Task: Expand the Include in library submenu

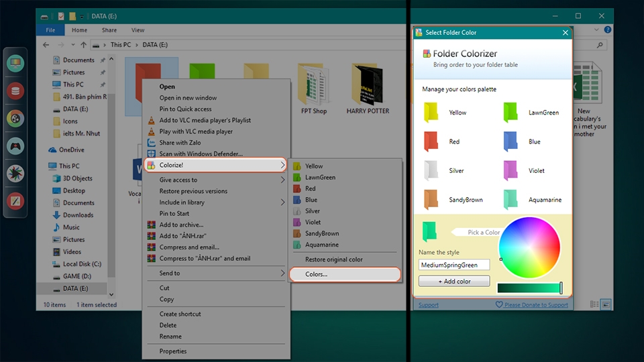Action: (x=215, y=202)
